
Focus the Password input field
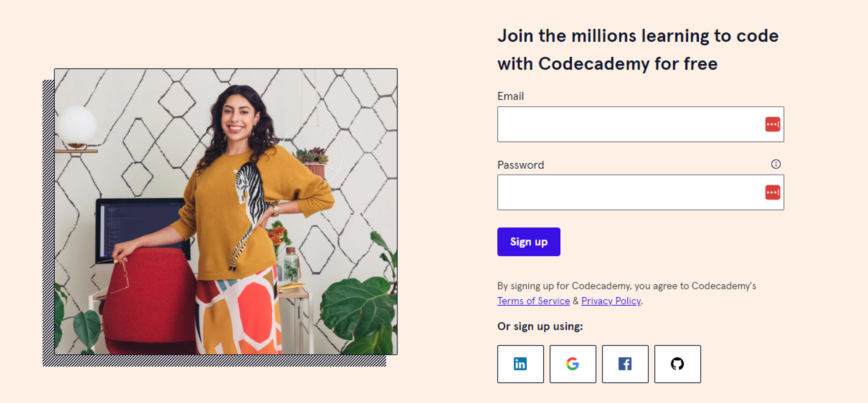pyautogui.click(x=641, y=193)
